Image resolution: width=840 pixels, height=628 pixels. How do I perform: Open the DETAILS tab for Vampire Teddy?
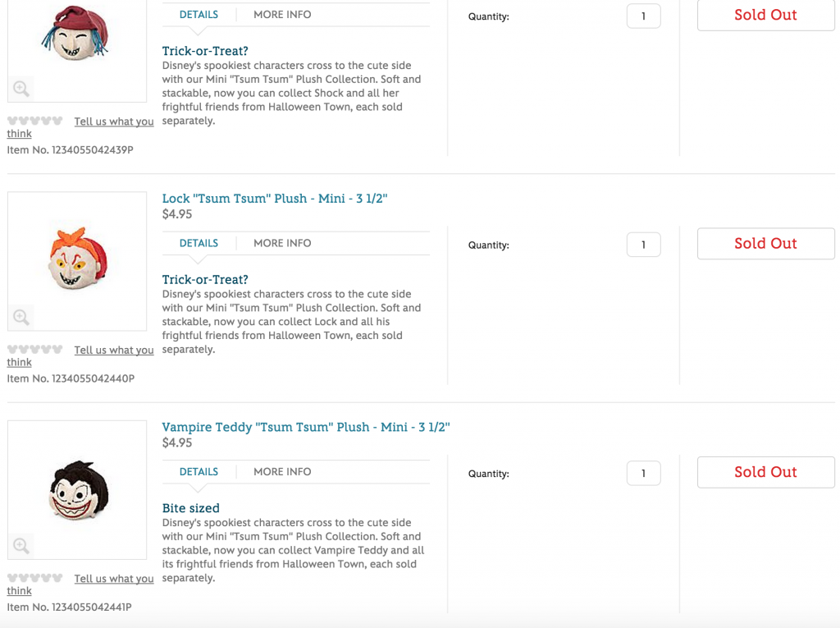point(199,471)
